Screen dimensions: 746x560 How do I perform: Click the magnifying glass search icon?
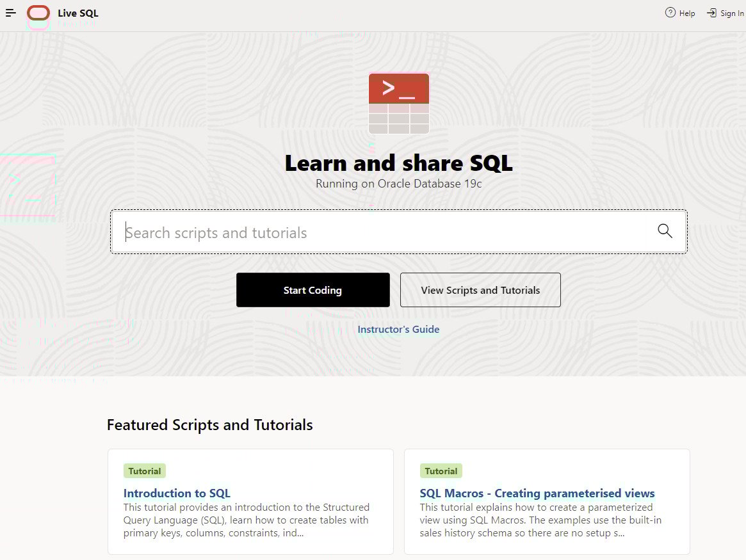pos(665,231)
